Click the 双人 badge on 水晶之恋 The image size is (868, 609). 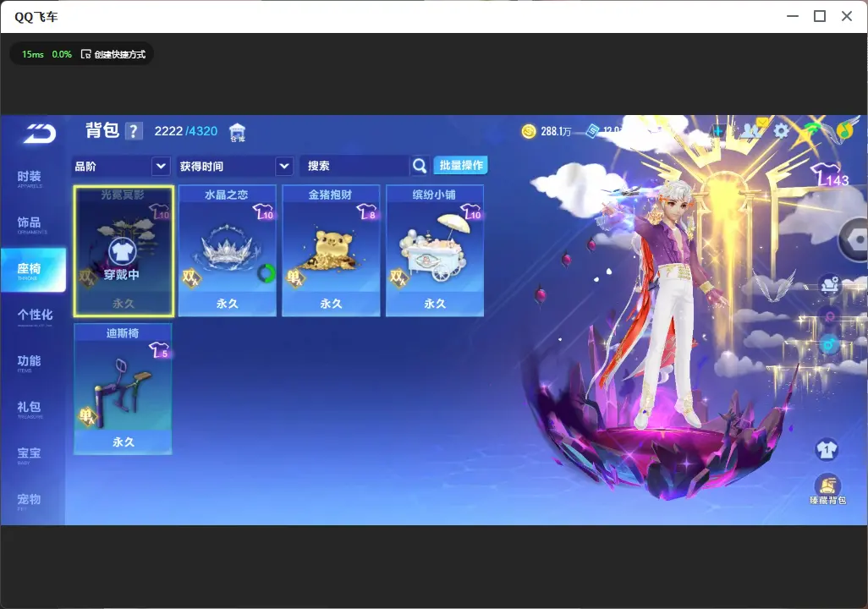pyautogui.click(x=191, y=277)
